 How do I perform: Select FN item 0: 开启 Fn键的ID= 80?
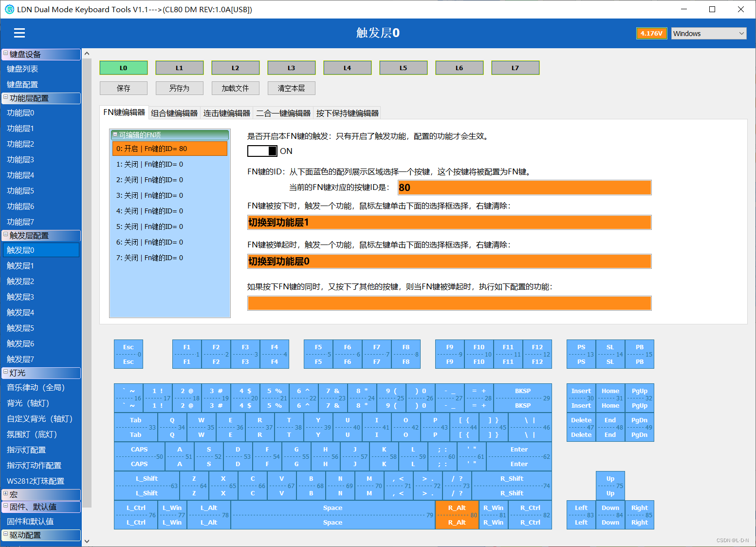[170, 149]
